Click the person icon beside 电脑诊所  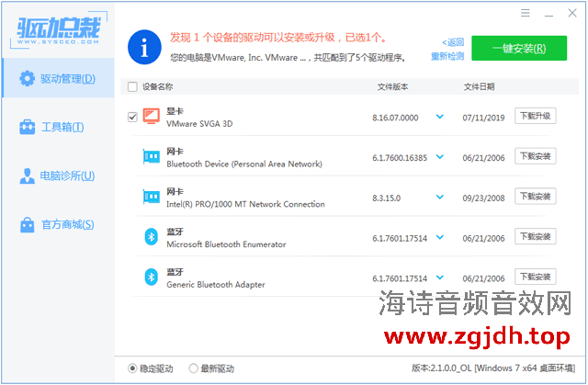point(27,176)
